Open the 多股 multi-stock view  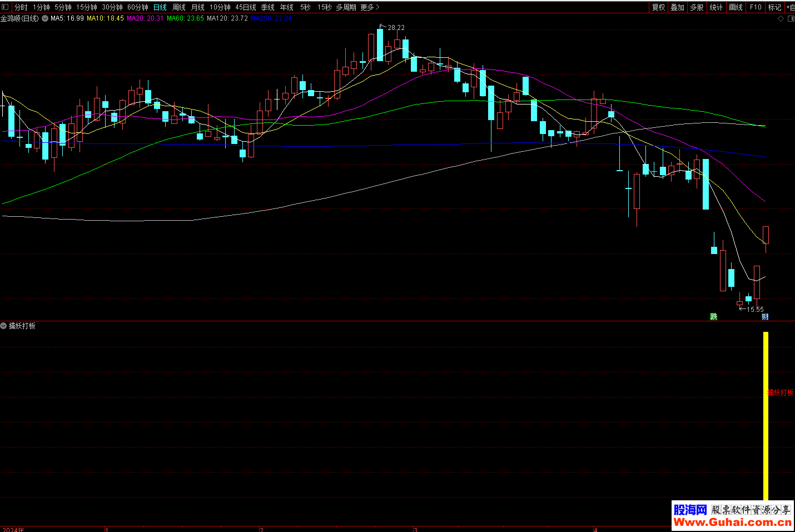697,7
